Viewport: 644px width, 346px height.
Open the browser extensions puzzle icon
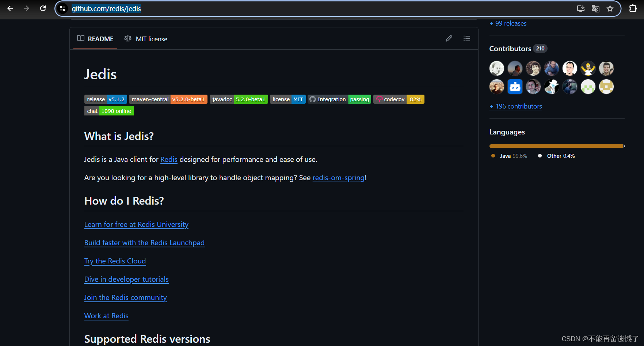[x=633, y=8]
